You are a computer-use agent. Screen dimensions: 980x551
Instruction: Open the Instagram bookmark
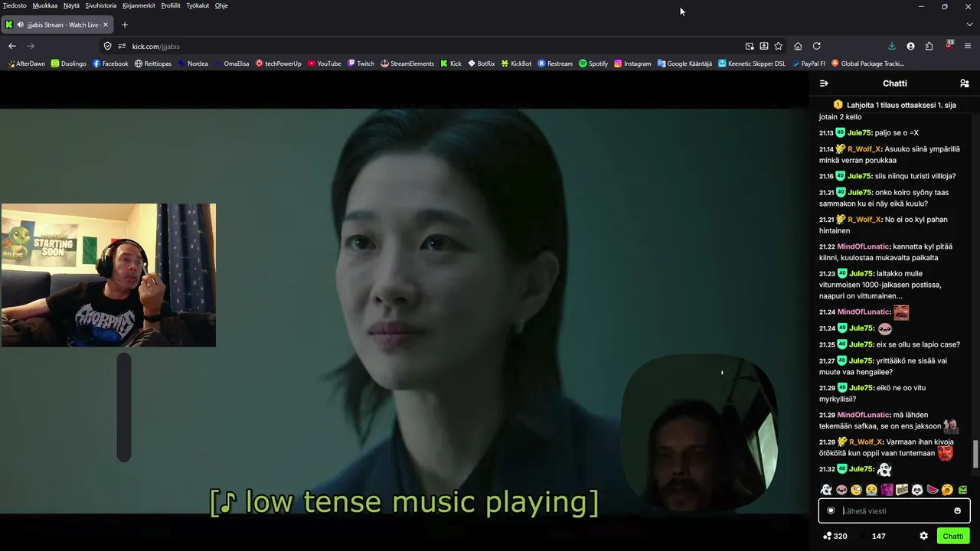(632, 64)
